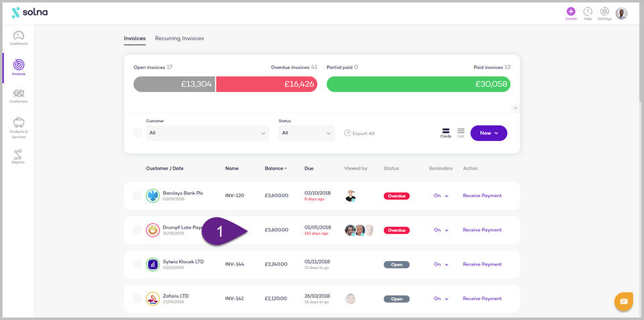The image size is (644, 320).
Task: Click Receive Payment for Barclays Bank Plc
Action: [482, 195]
